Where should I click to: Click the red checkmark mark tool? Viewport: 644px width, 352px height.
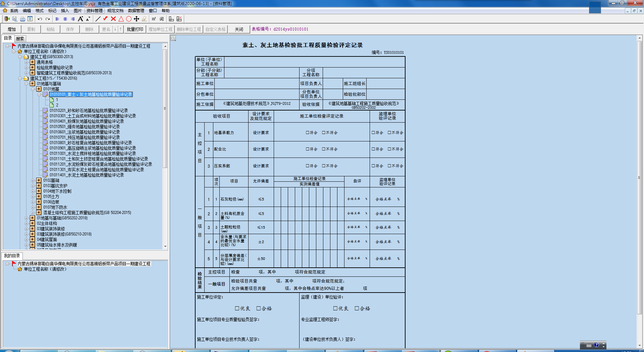click(x=105, y=19)
